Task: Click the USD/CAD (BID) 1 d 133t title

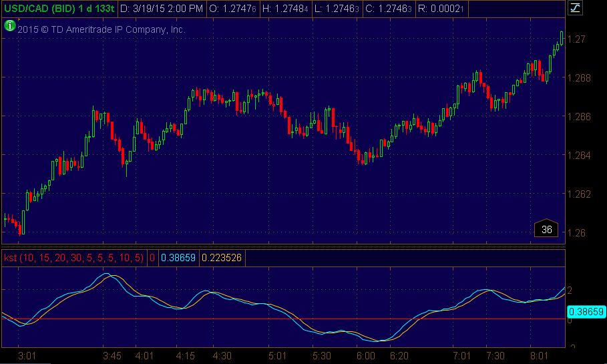Action: click(59, 9)
